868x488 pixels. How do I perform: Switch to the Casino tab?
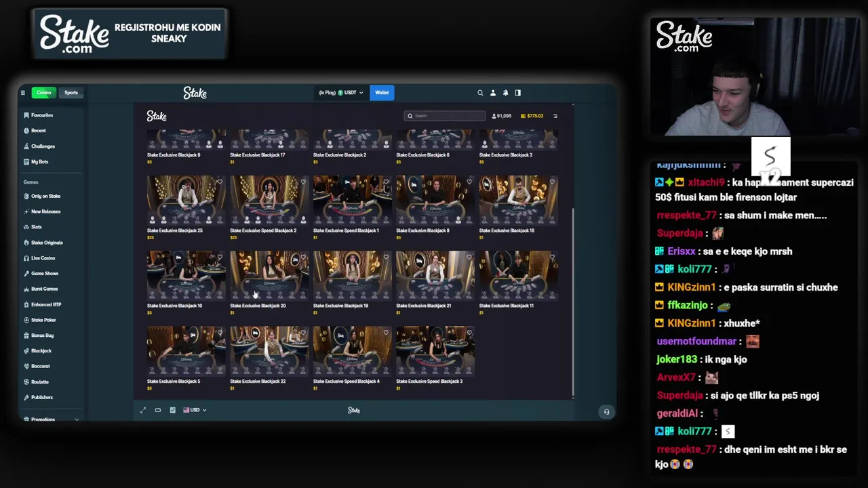tap(44, 93)
